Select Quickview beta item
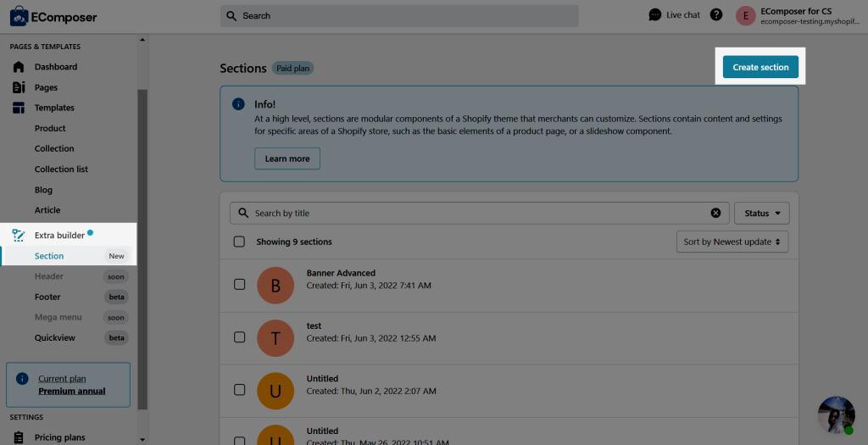The width and height of the screenshot is (868, 445). click(x=55, y=337)
